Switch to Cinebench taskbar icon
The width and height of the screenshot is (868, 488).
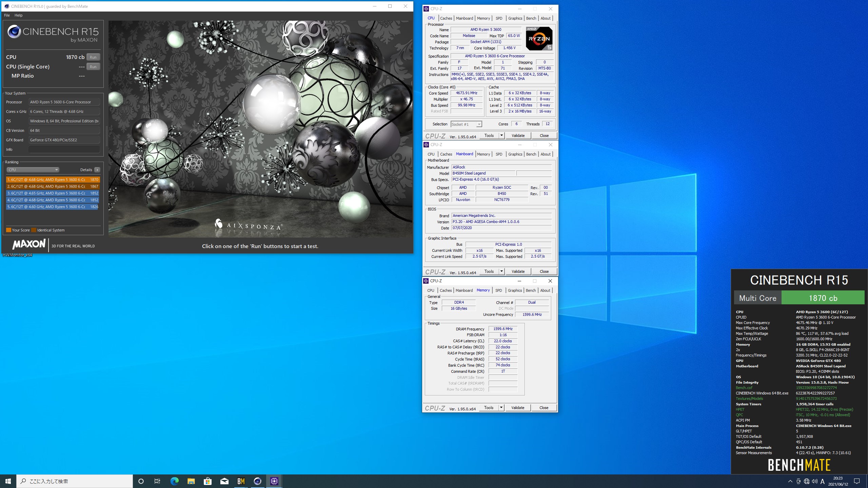click(x=257, y=481)
